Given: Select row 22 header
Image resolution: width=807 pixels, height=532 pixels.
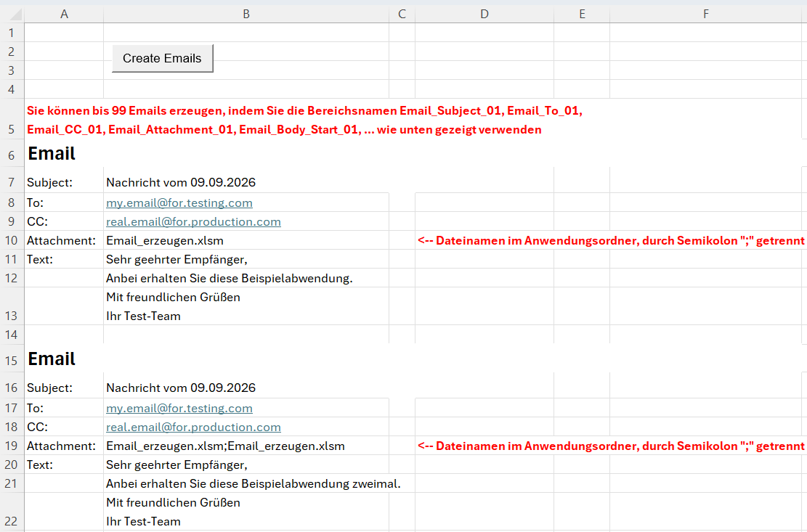Looking at the screenshot, I should tap(12, 512).
